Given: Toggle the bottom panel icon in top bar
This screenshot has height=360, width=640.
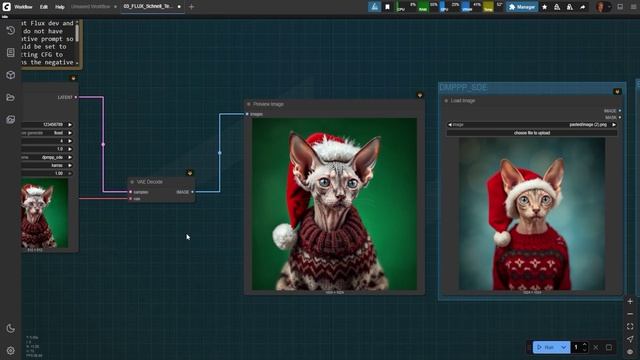Looking at the screenshot, I should [x=620, y=7].
